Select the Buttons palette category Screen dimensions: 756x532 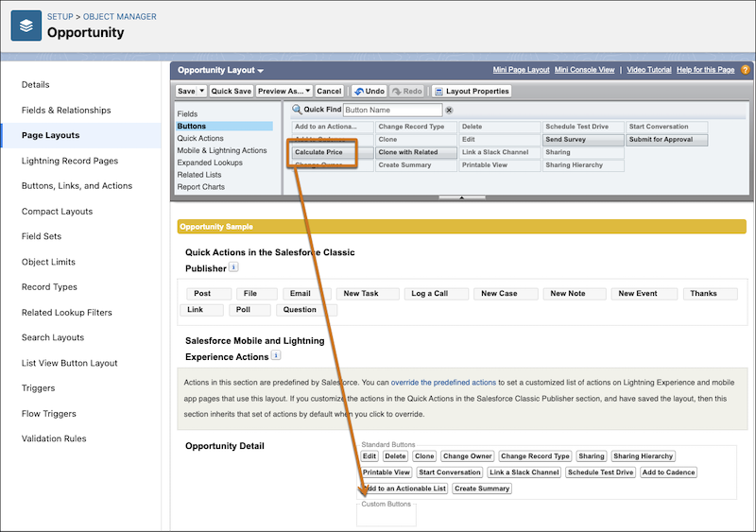[224, 127]
